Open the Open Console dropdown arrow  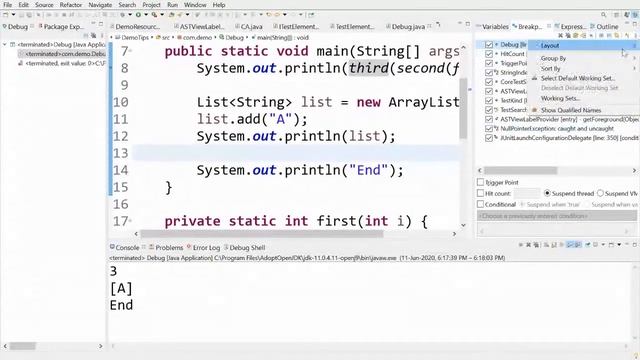pos(619,245)
